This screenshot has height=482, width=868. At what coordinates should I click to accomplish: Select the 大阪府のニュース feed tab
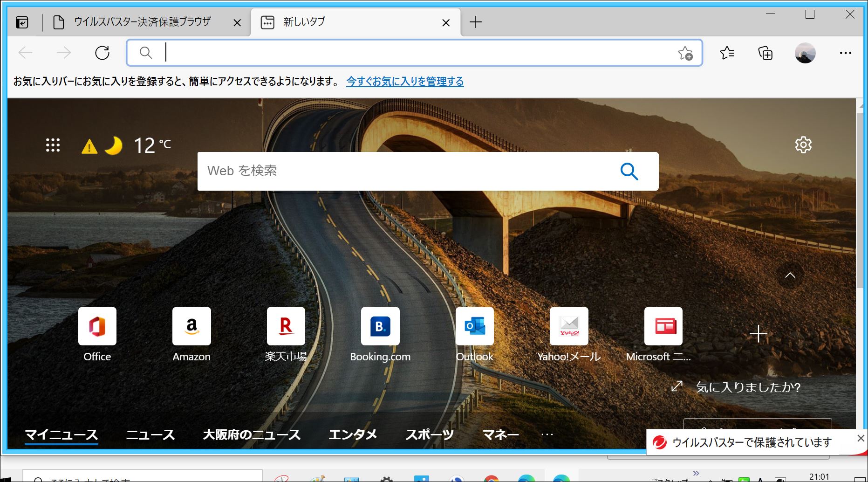[x=252, y=435]
